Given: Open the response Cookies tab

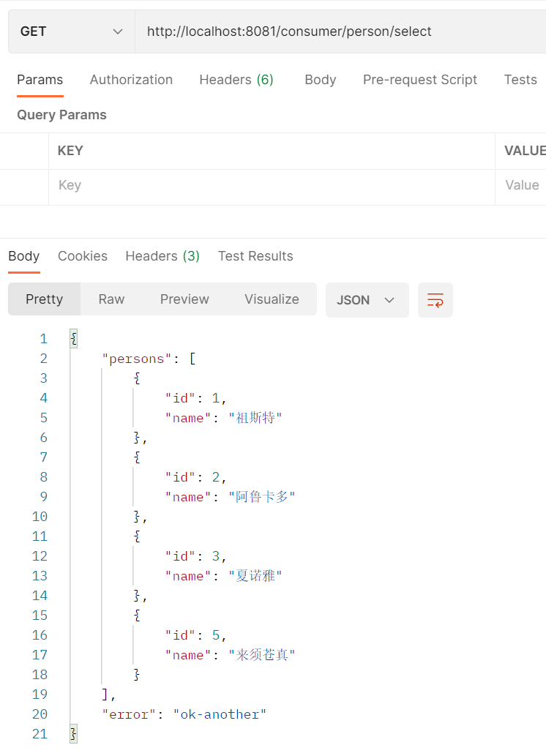Looking at the screenshot, I should [83, 256].
